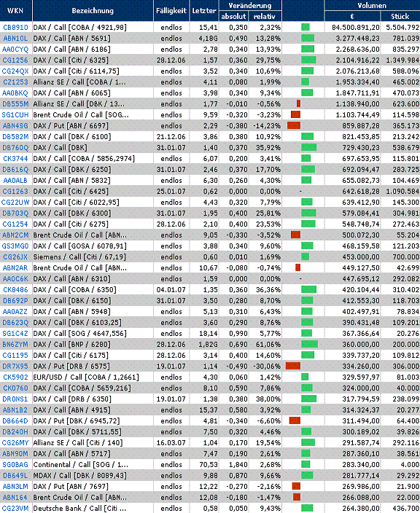This screenshot has width=420, height=513.
Task: Click red change bar in ABN4SG row
Action: (294, 125)
